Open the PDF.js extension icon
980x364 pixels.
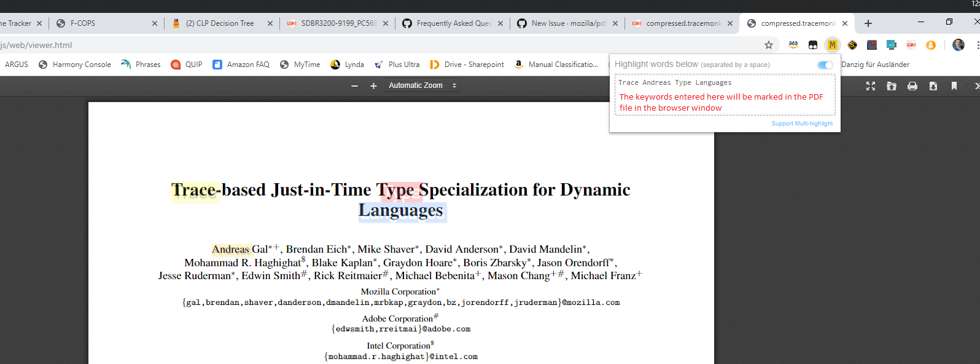911,45
